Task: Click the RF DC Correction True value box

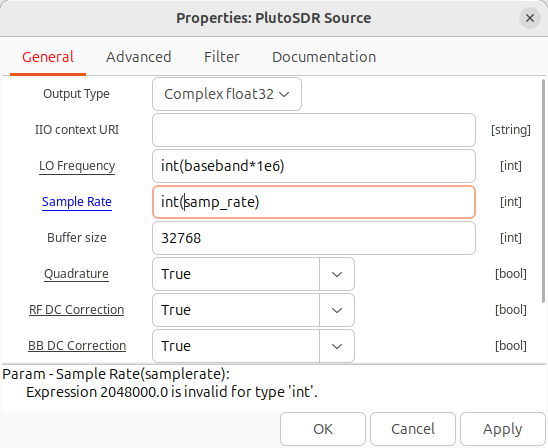Action: [236, 310]
